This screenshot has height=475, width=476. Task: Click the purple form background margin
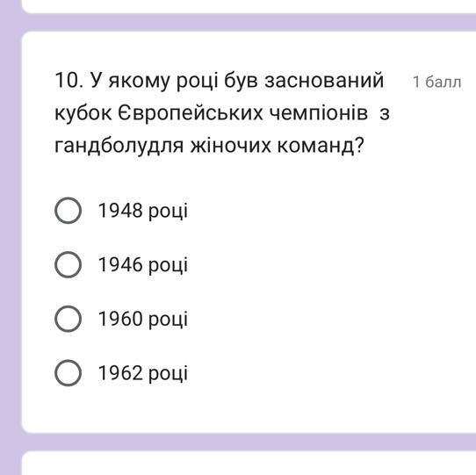[x=11, y=237]
